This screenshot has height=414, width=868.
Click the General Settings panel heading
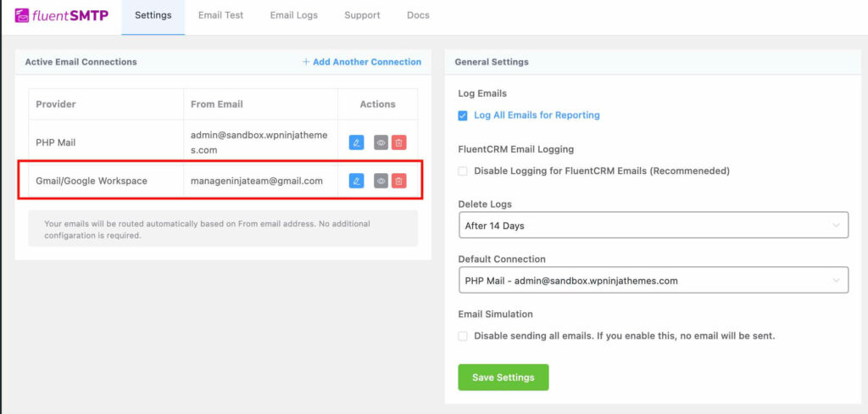492,62
